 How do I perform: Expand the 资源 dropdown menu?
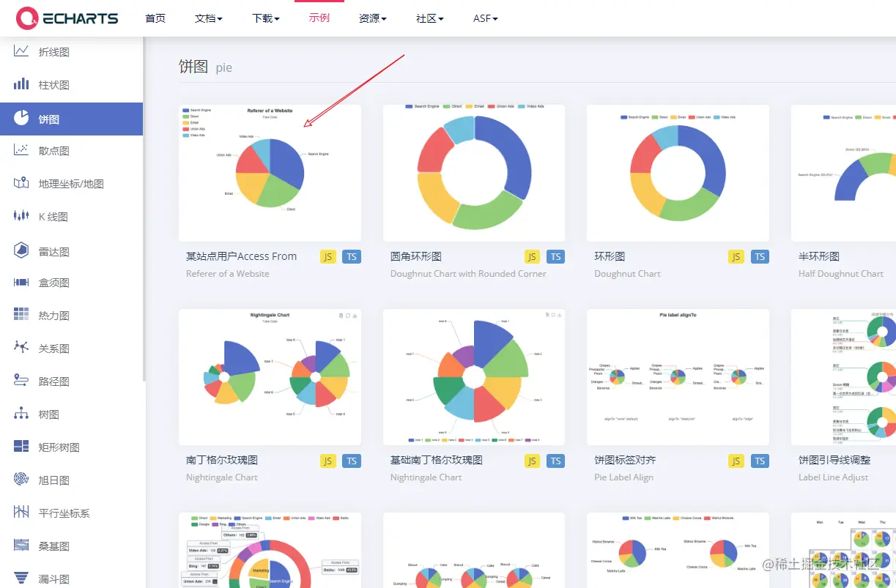coord(373,18)
